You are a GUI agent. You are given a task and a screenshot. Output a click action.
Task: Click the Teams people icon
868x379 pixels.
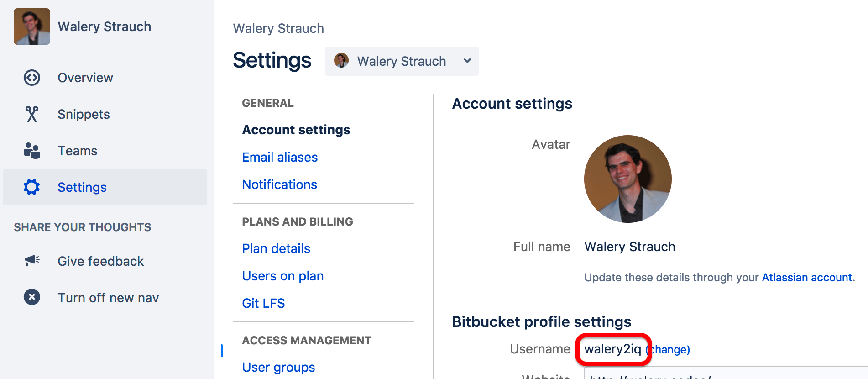point(32,151)
